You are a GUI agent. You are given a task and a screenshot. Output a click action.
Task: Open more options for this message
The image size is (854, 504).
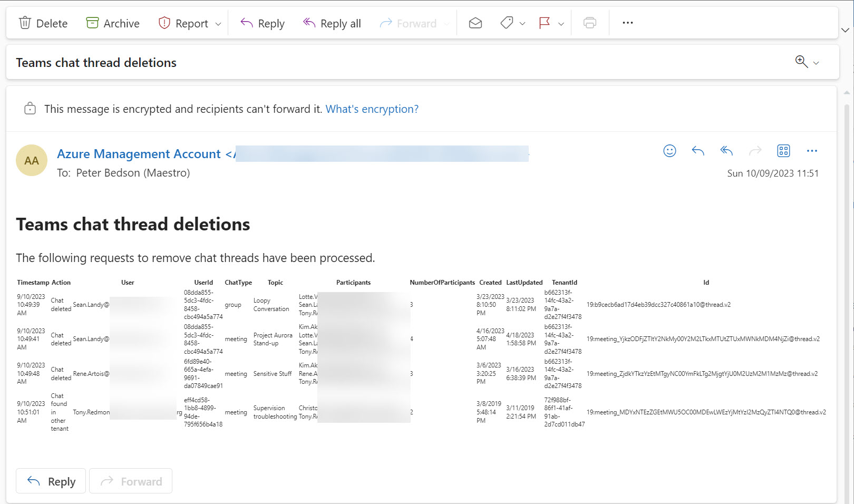(812, 151)
